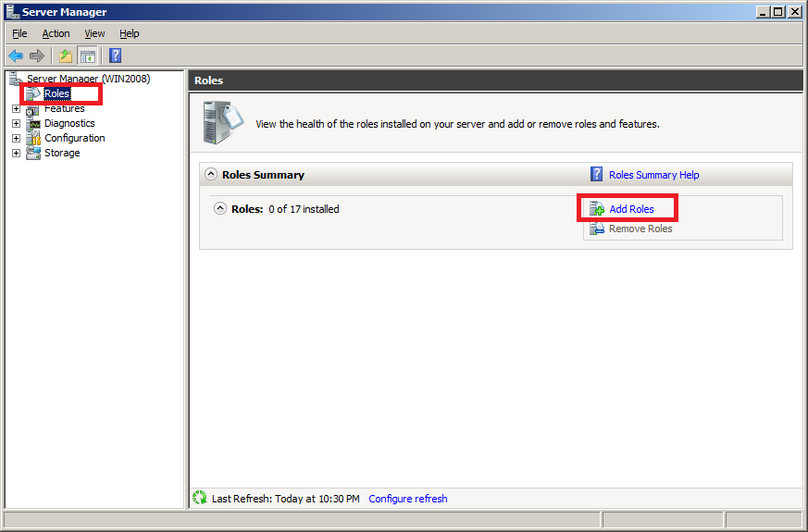Select Storage in the console tree
The height and width of the screenshot is (532, 808).
point(62,153)
